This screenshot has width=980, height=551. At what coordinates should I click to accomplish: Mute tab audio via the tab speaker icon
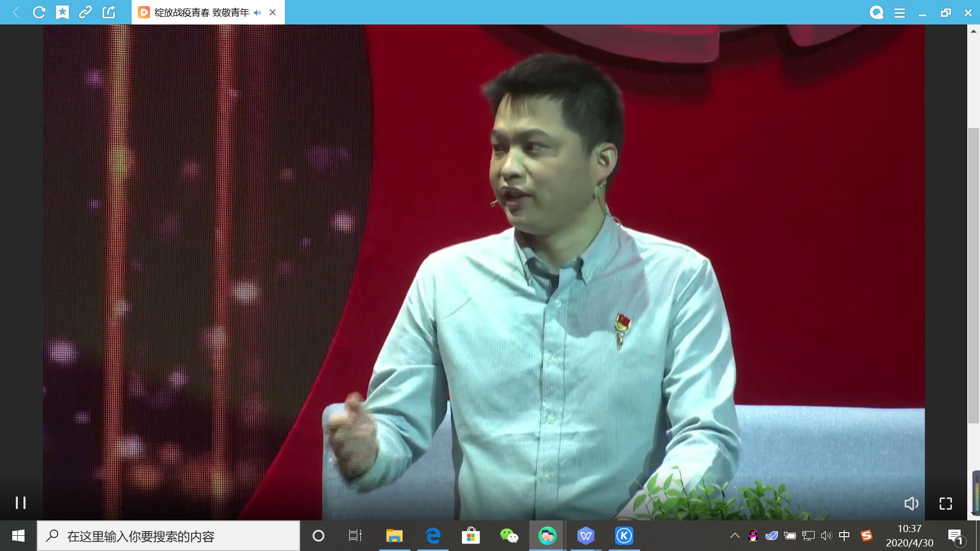tap(257, 13)
